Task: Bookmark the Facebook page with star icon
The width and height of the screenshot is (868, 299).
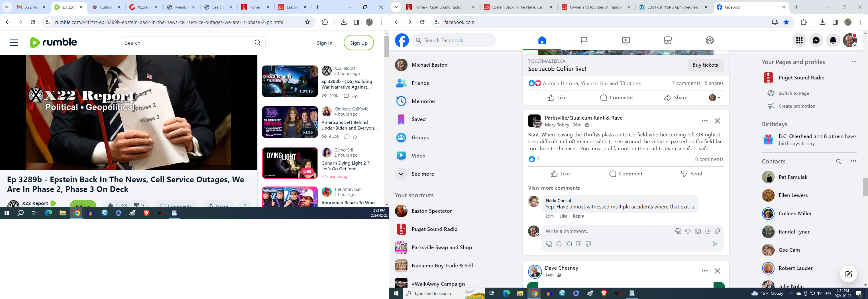Action: pyautogui.click(x=786, y=22)
